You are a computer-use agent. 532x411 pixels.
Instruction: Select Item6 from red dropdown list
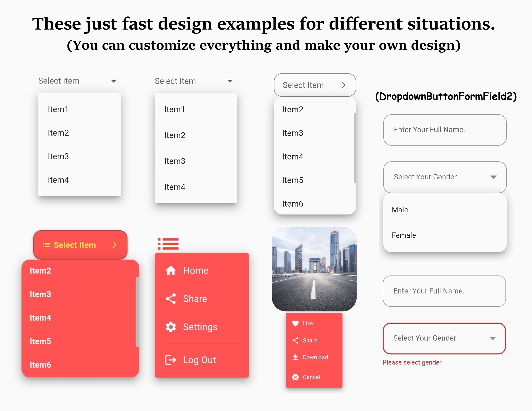41,364
